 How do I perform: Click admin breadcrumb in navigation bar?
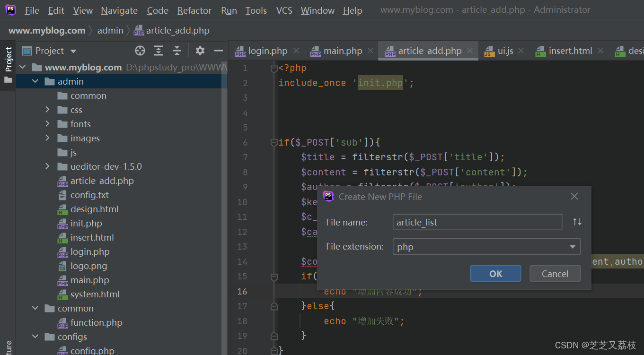[x=110, y=31]
